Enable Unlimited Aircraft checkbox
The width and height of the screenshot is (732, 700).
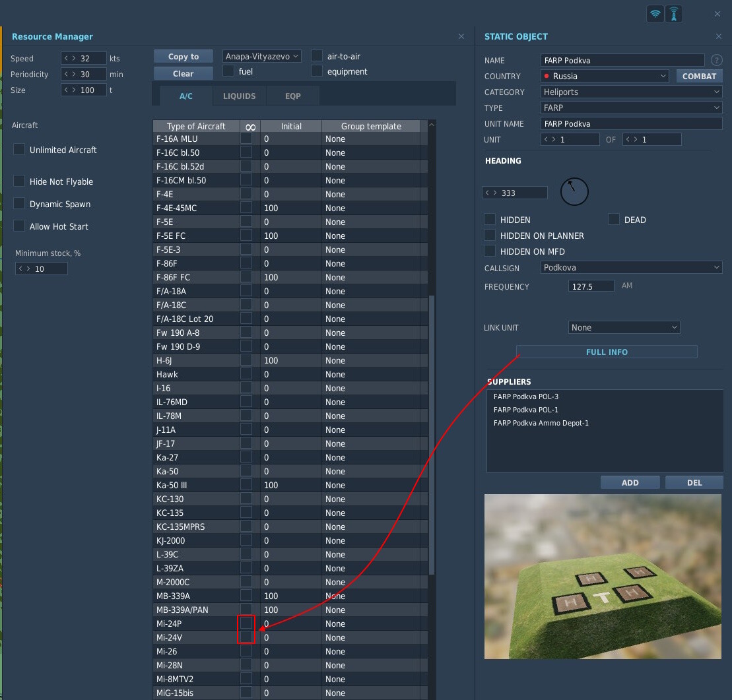click(x=19, y=149)
